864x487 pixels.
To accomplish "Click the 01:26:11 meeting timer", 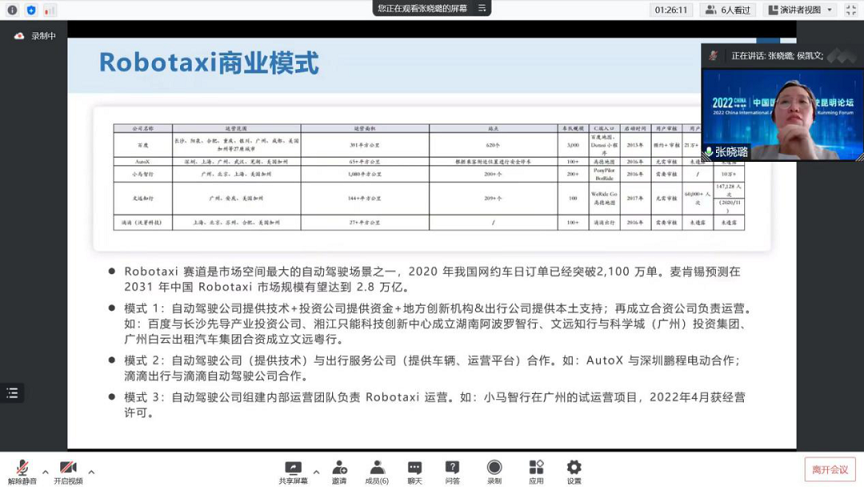I will coord(671,10).
